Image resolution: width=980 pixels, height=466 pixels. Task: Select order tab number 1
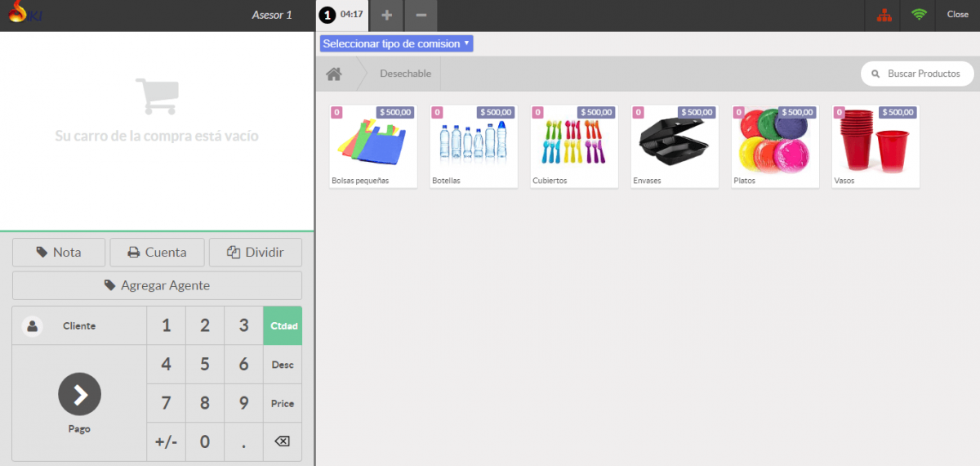click(342, 15)
